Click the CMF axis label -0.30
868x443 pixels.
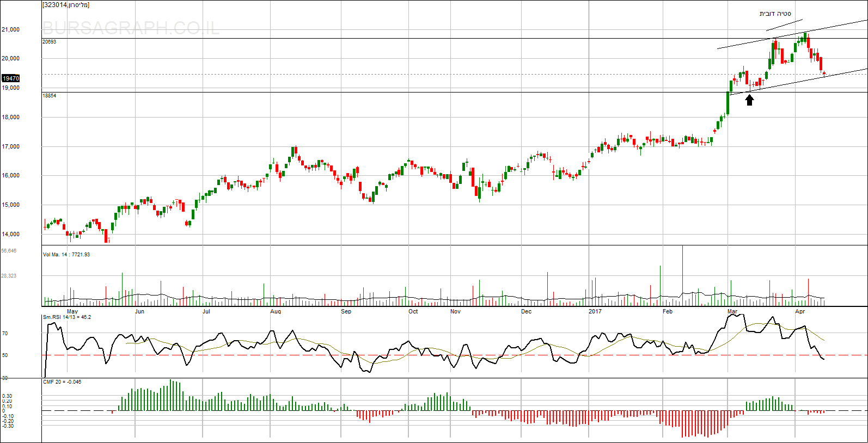click(x=7, y=426)
